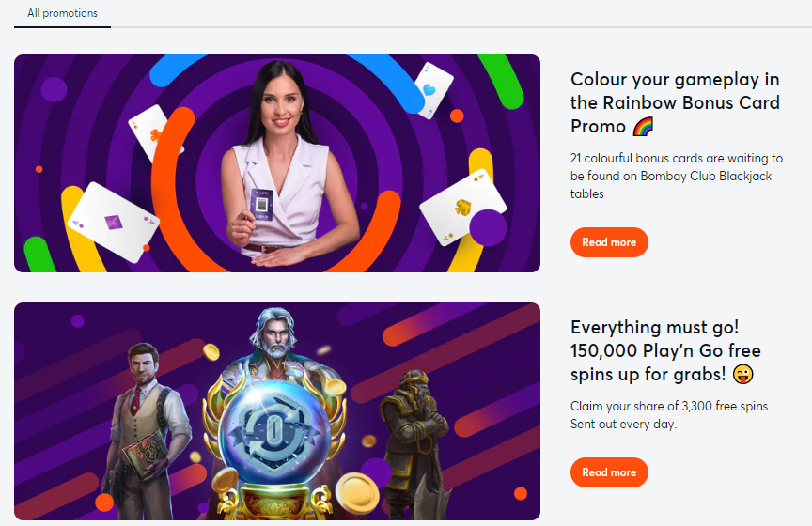Click the QR card held by dealer

(262, 205)
